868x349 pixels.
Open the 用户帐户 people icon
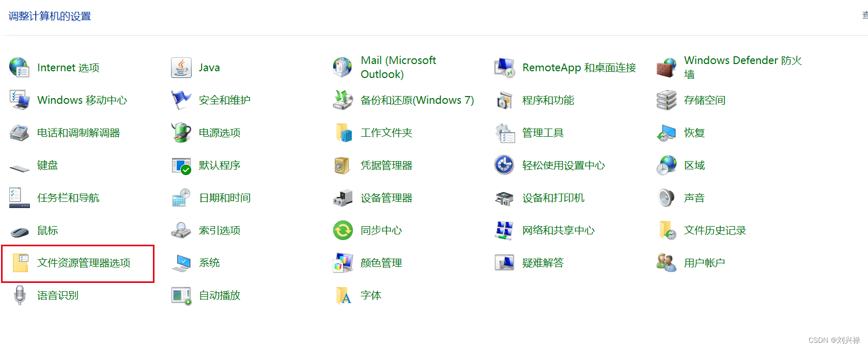667,263
